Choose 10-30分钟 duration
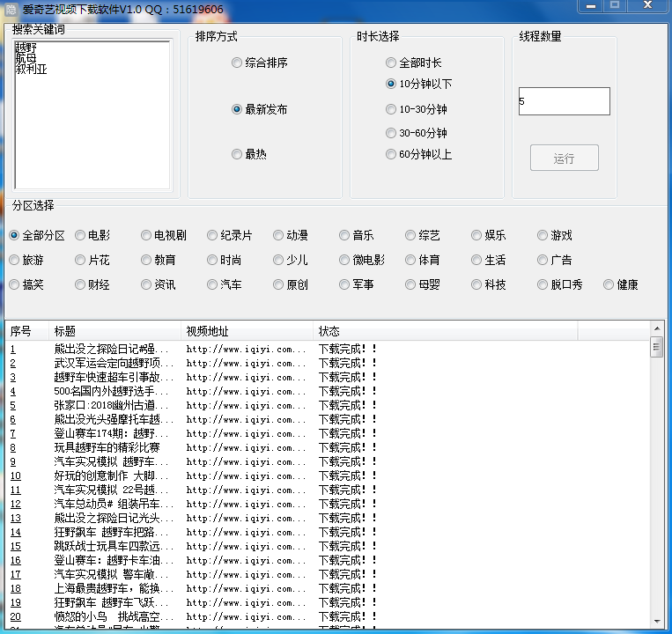The width and height of the screenshot is (672, 634). tap(416, 109)
